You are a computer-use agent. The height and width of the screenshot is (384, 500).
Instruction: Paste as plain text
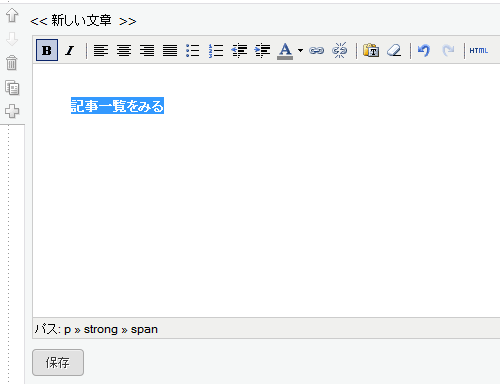click(x=371, y=50)
